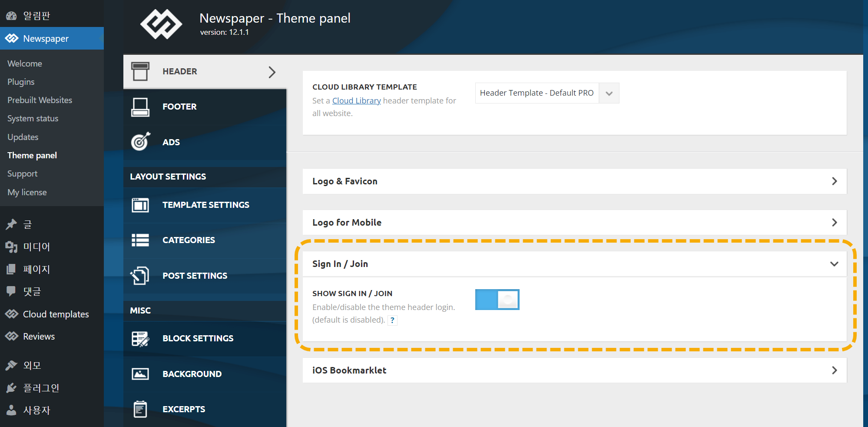The image size is (868, 427).
Task: Click the Newspaper diamond icon in admin sidebar
Action: [12, 38]
